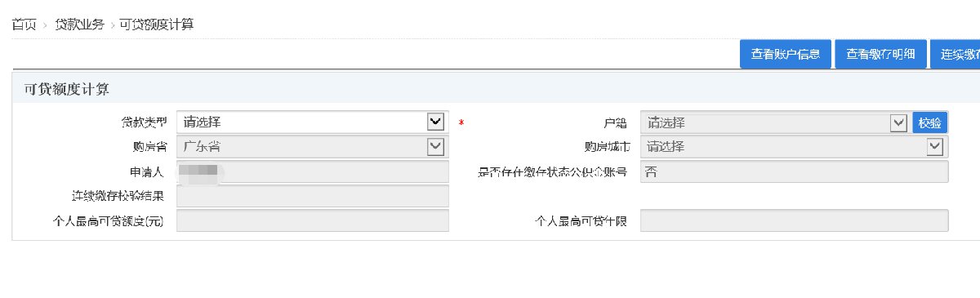Navigate to 贷款业务 breadcrumb link

pyautogui.click(x=79, y=24)
